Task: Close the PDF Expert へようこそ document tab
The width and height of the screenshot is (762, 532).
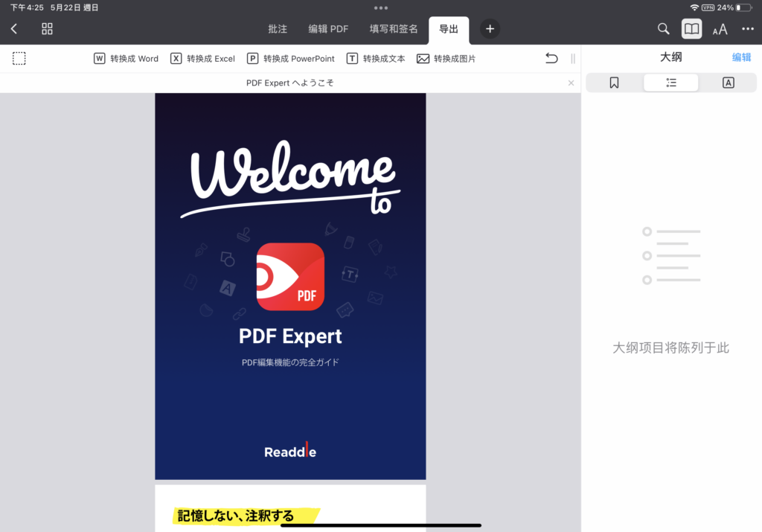Action: pyautogui.click(x=571, y=83)
